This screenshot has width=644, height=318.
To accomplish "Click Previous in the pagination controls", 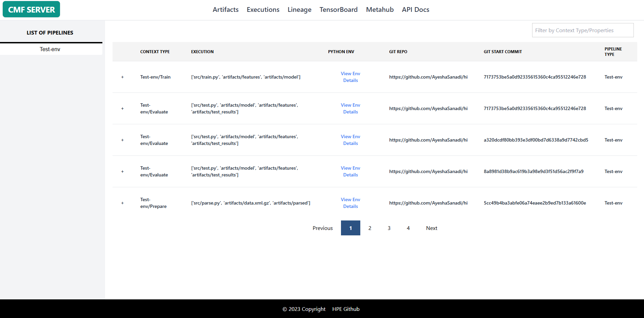I will [322, 228].
